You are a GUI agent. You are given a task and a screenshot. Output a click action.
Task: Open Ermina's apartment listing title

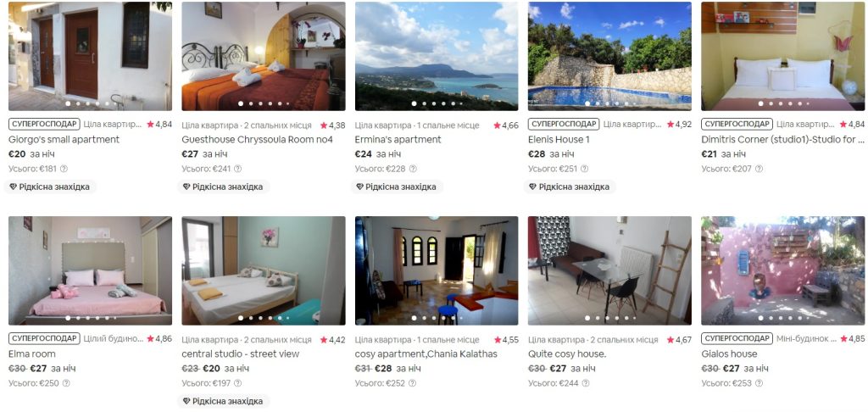coord(398,140)
